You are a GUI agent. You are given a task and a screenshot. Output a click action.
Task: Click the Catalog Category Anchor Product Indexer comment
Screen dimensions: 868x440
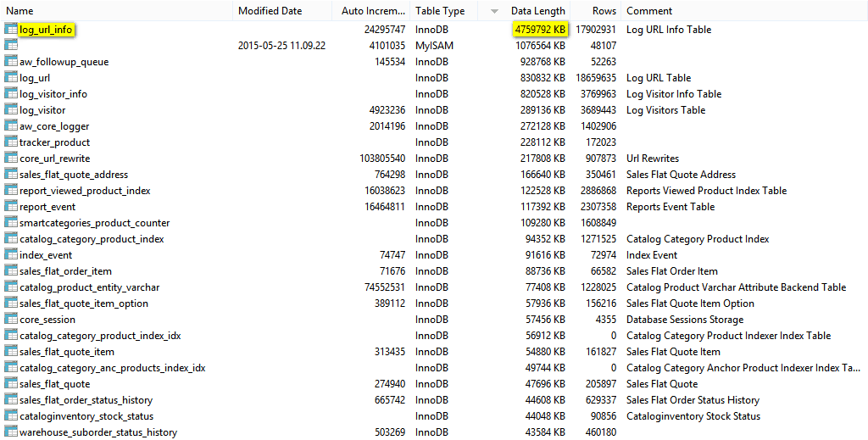point(743,368)
